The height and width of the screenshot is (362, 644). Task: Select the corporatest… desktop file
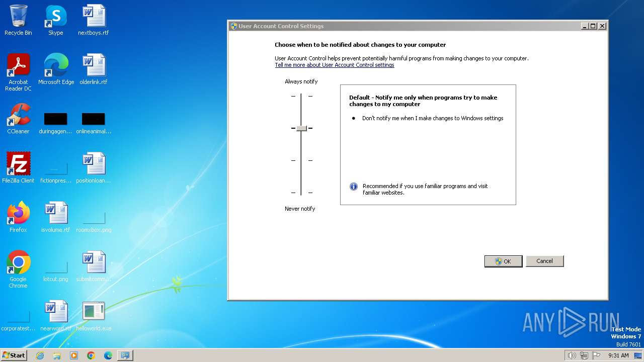[x=18, y=321]
